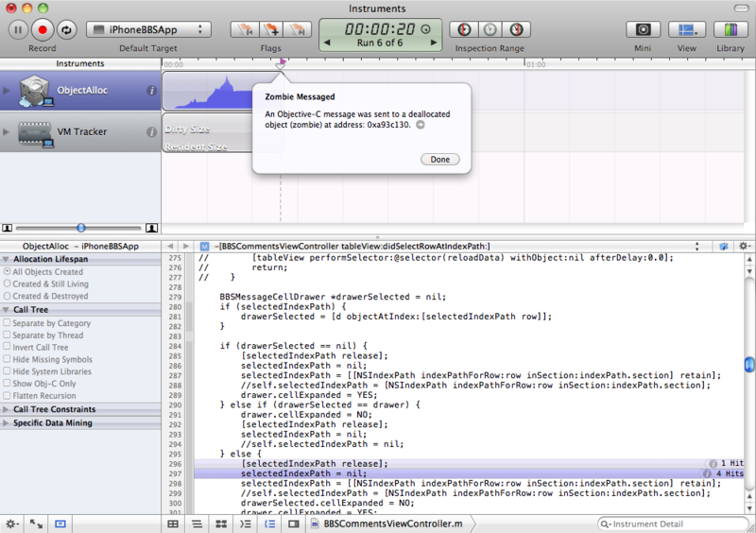Select the VM Tracker instrument
The image size is (756, 533).
(80, 131)
